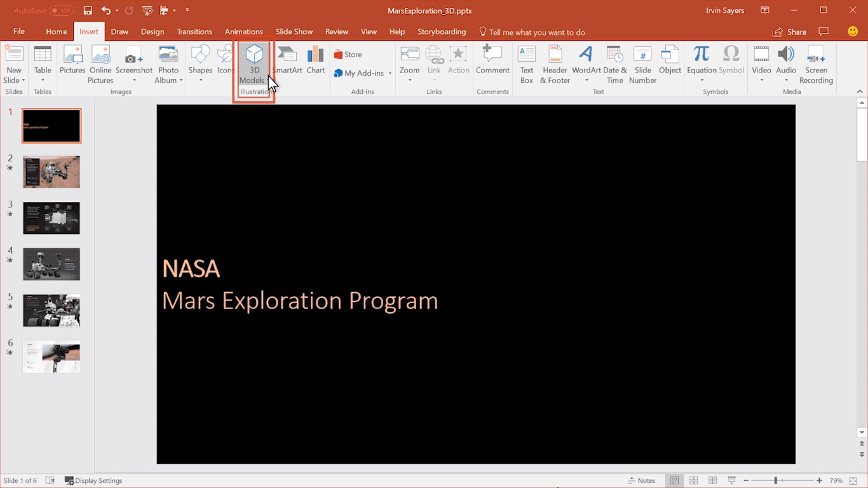
Task: Open Display Settings
Action: (x=93, y=481)
